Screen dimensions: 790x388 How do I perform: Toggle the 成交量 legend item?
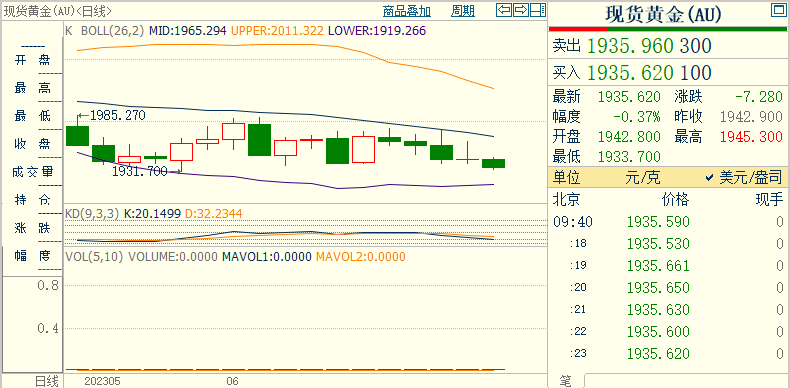click(x=33, y=172)
